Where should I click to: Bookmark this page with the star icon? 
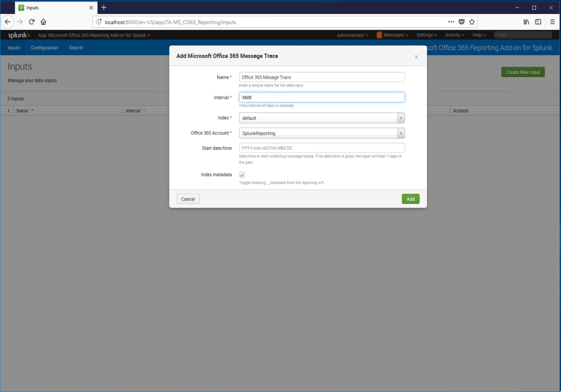471,22
